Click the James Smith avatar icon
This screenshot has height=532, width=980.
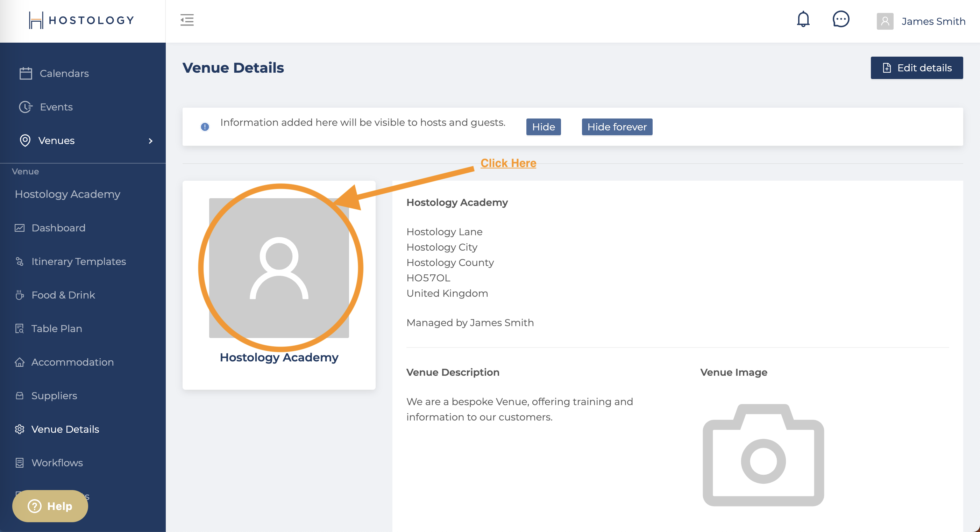tap(885, 21)
